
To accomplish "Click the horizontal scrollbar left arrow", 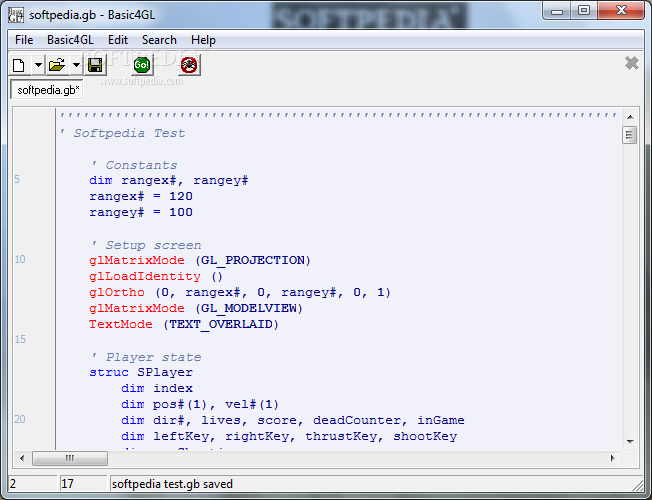I will tap(22, 458).
